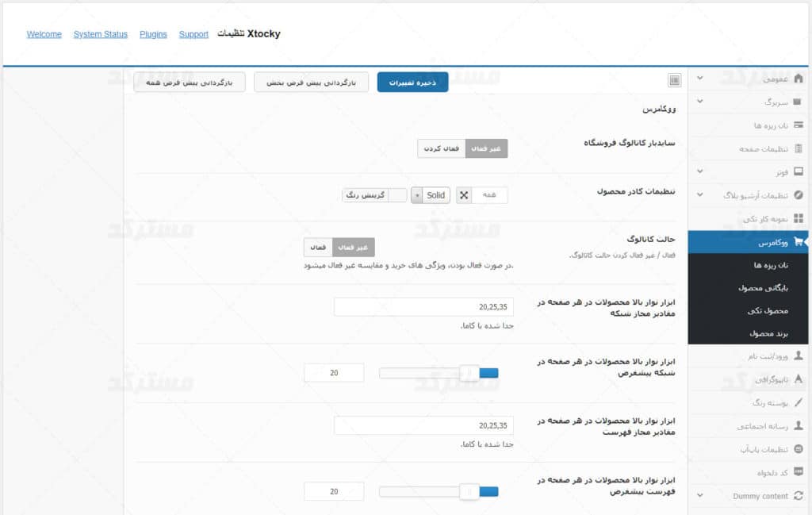Click the Dummy content refresh icon

click(x=798, y=496)
